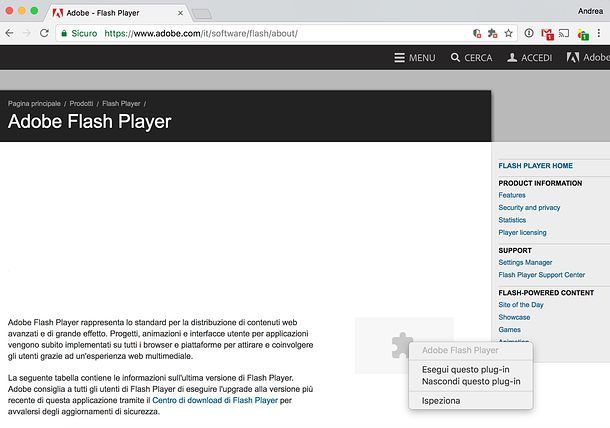Open the Showcase sidebar link
The height and width of the screenshot is (428, 610).
514,317
